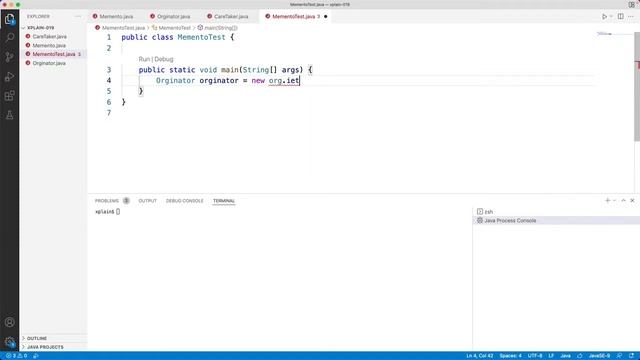The image size is (640, 360).
Task: Click in the terminal at xplain$ prompt
Action: (x=107, y=211)
